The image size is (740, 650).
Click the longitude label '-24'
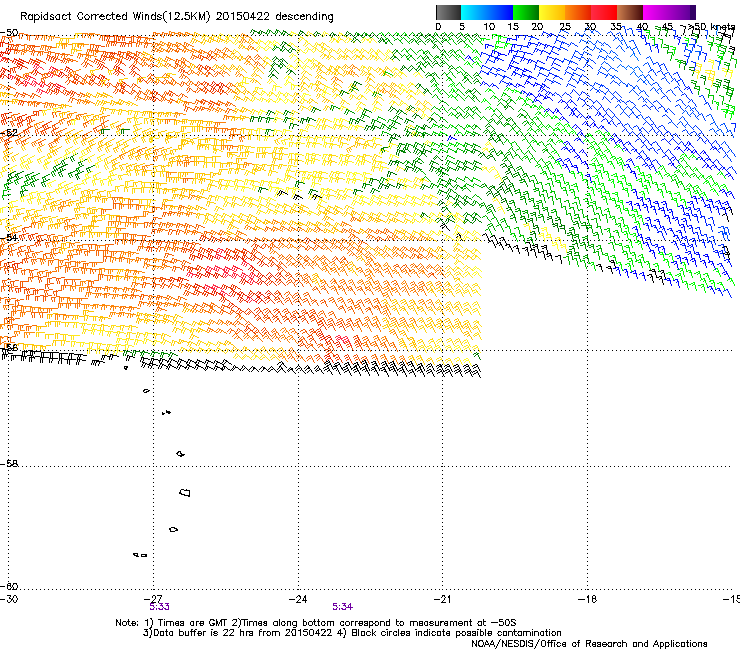[x=298, y=599]
